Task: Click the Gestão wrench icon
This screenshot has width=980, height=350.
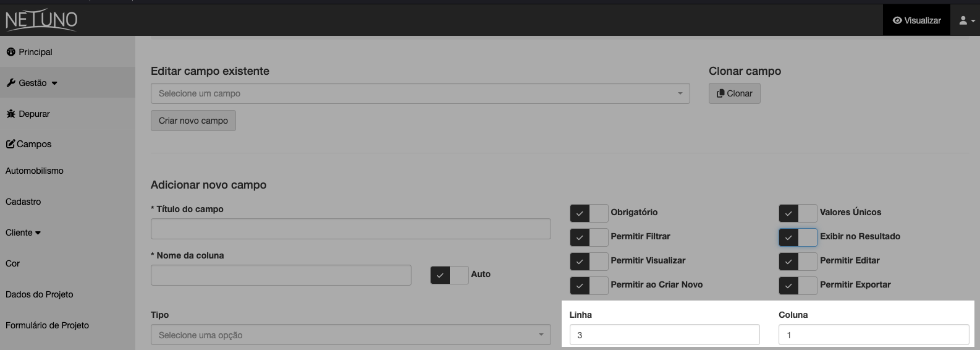Action: pos(11,83)
